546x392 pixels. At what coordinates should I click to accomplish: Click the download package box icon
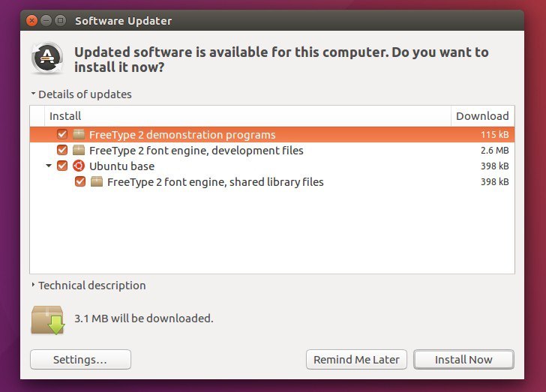(x=47, y=319)
